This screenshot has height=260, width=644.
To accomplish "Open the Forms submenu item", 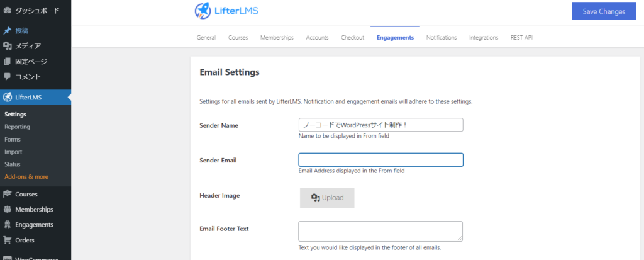I will click(x=13, y=140).
